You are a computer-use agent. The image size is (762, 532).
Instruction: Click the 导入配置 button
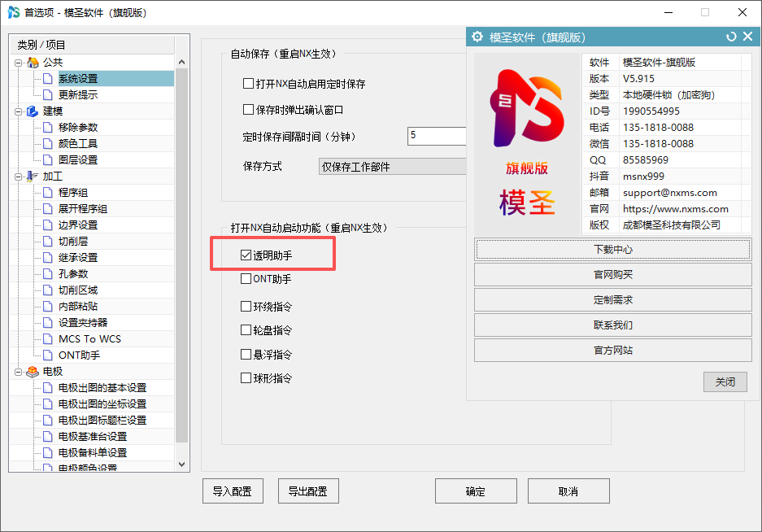(233, 491)
